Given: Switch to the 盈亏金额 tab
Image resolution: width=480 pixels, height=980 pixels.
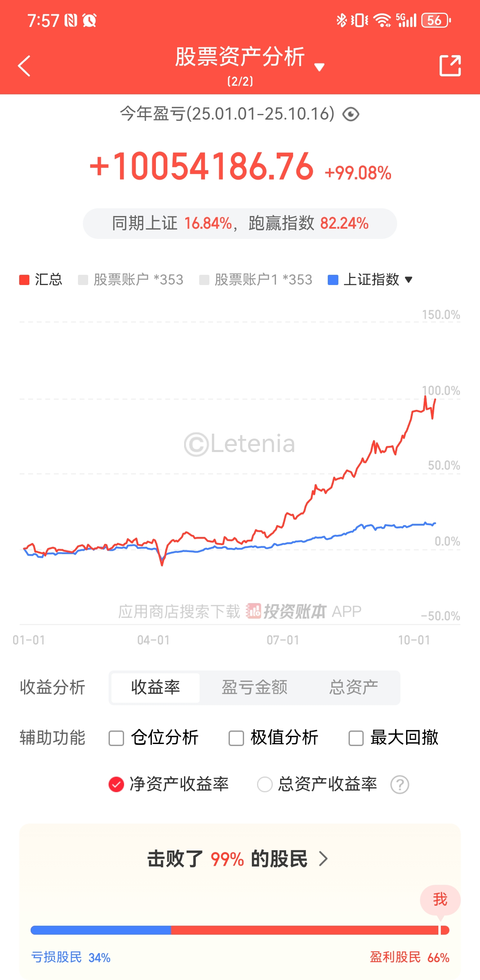Looking at the screenshot, I should (x=254, y=687).
